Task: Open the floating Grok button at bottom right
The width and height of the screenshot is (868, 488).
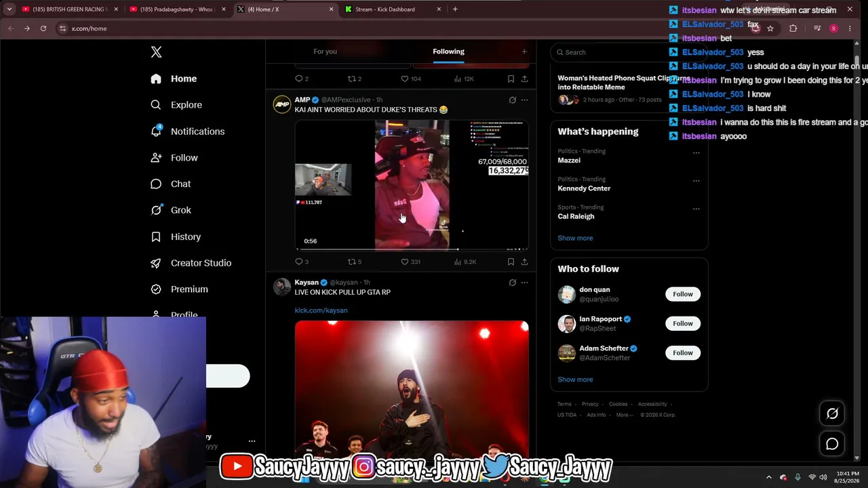Action: (x=832, y=413)
